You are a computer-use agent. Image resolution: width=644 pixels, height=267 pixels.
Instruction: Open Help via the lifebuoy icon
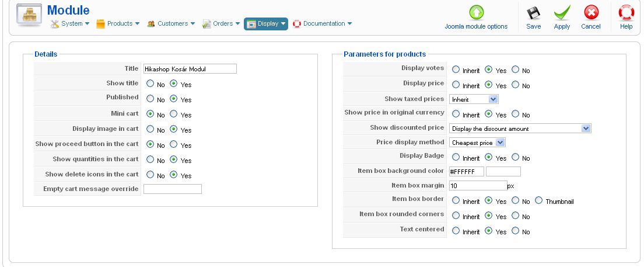626,13
